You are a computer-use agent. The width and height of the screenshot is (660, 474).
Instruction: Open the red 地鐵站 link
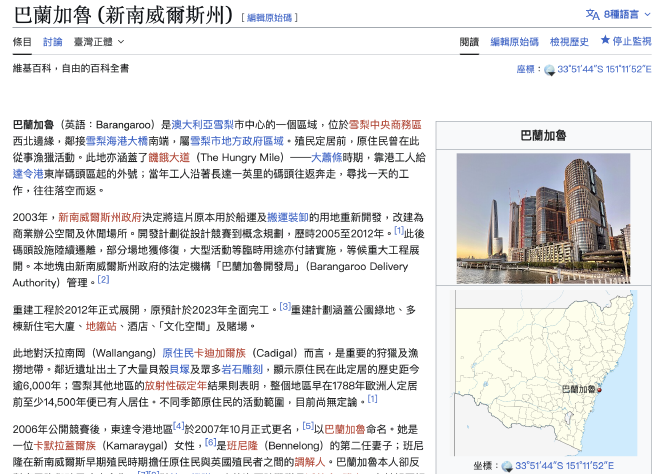coord(101,326)
